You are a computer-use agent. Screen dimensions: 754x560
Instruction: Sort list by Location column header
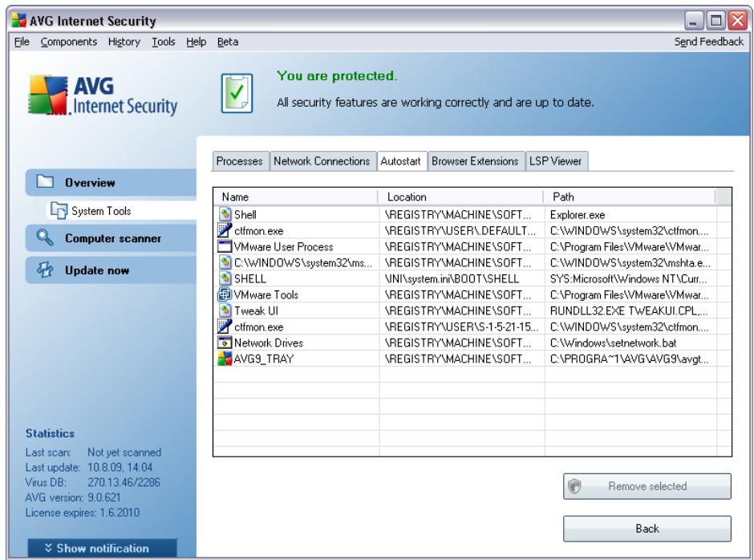click(x=460, y=197)
